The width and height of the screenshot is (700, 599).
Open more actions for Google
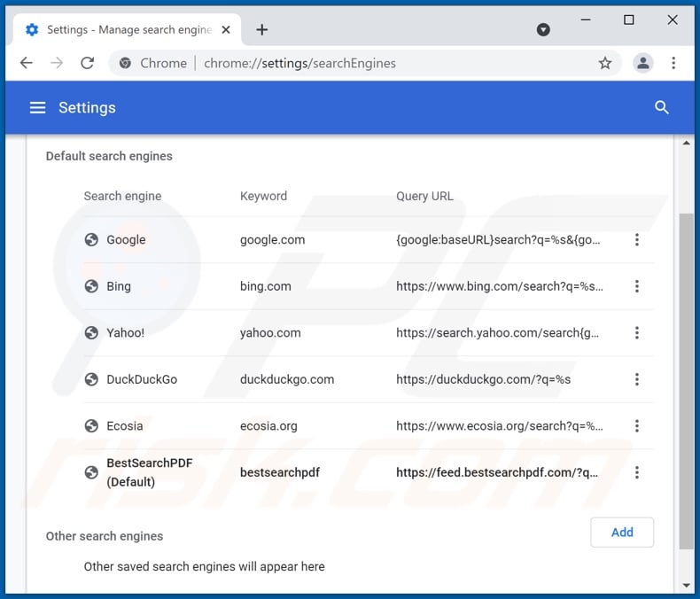636,240
